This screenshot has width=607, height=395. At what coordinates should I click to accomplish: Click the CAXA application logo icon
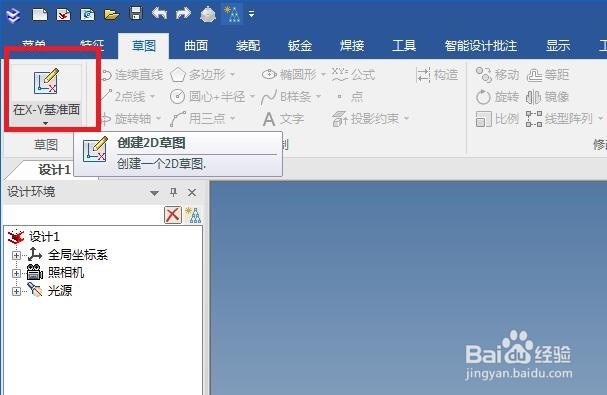click(13, 15)
